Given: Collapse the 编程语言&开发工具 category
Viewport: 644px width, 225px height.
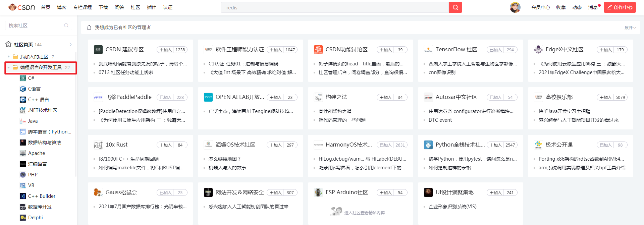Looking at the screenshot, I should tap(9, 67).
